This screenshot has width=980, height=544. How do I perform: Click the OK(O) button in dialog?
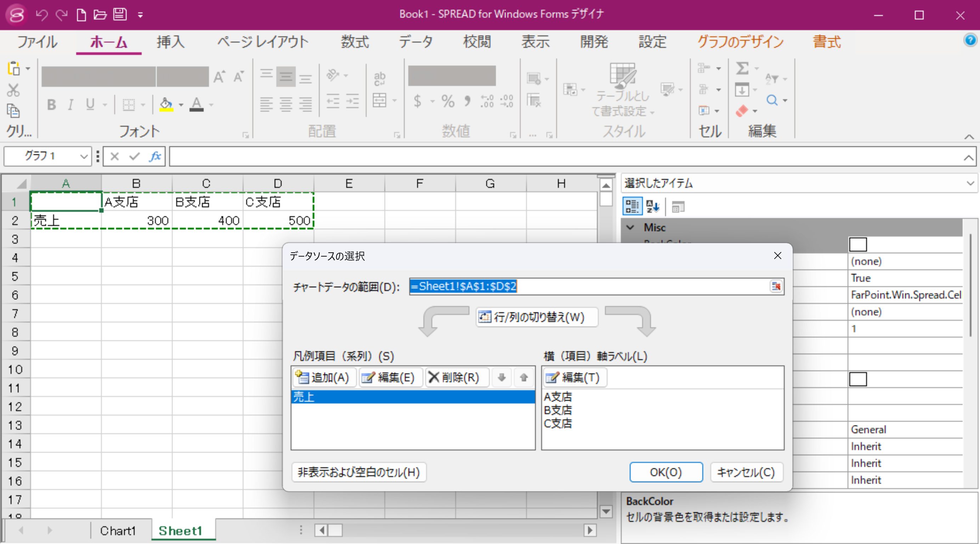tap(666, 472)
